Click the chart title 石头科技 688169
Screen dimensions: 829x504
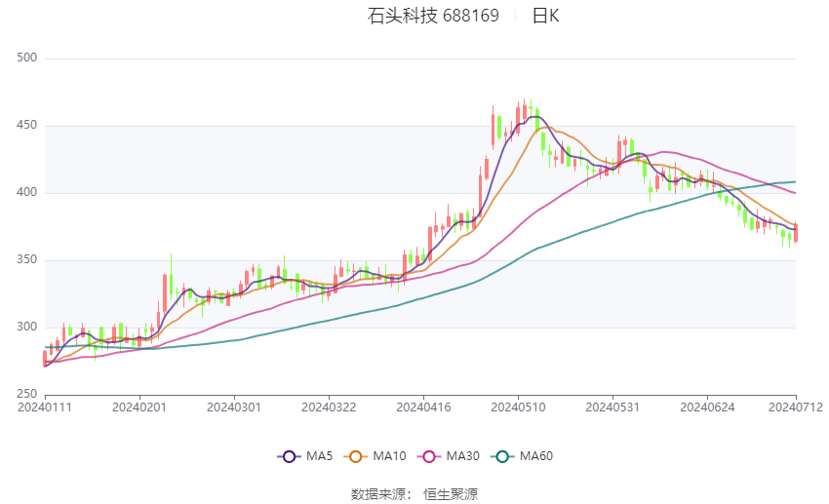point(433,16)
